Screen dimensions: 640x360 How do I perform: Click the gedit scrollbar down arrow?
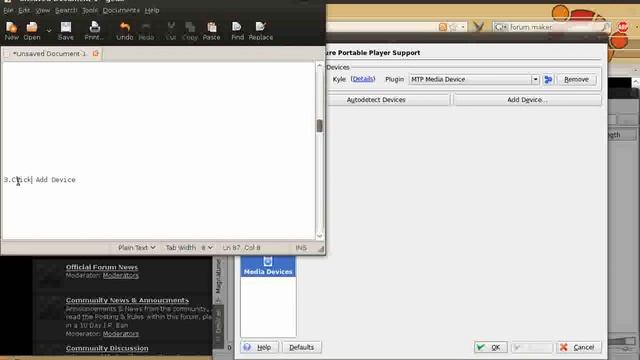click(x=320, y=236)
